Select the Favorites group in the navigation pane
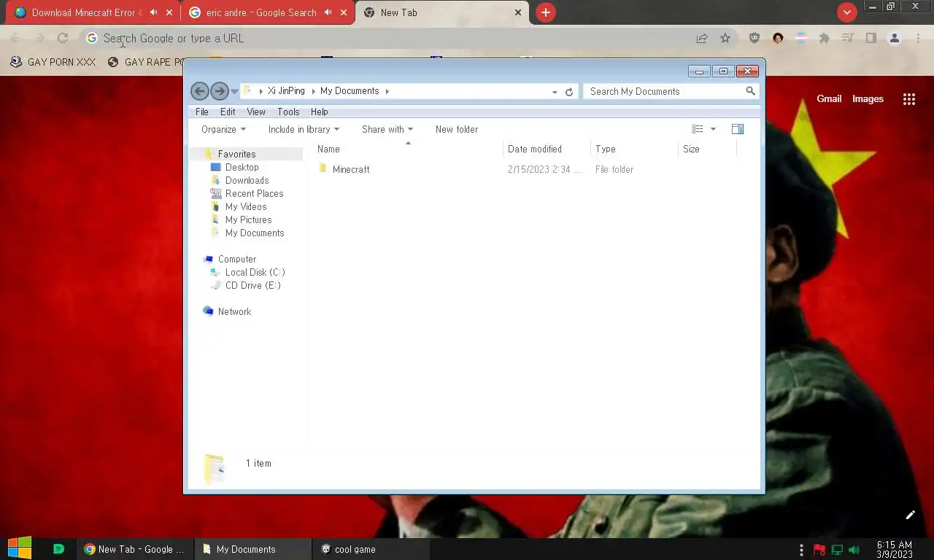The height and width of the screenshot is (560, 934). (x=236, y=154)
